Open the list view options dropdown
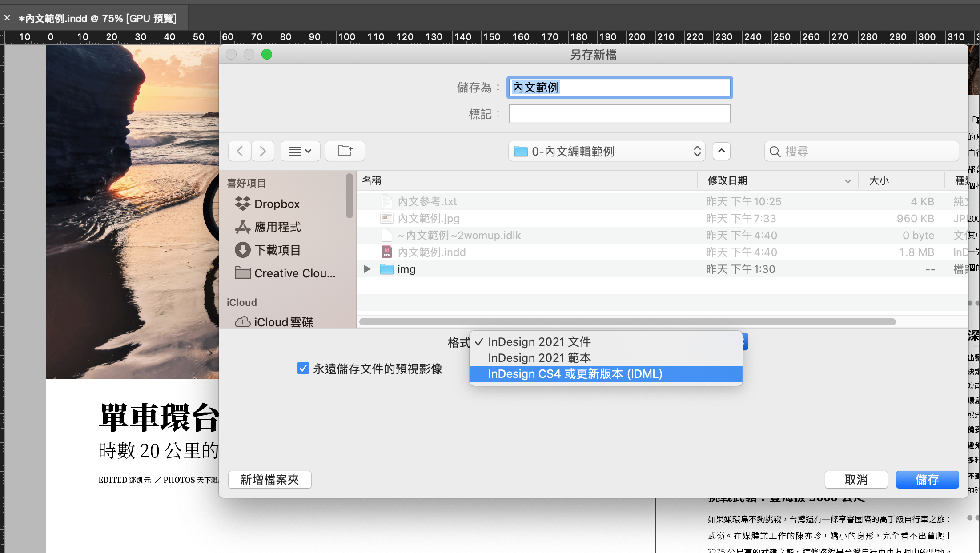The height and width of the screenshot is (553, 980). pos(300,151)
